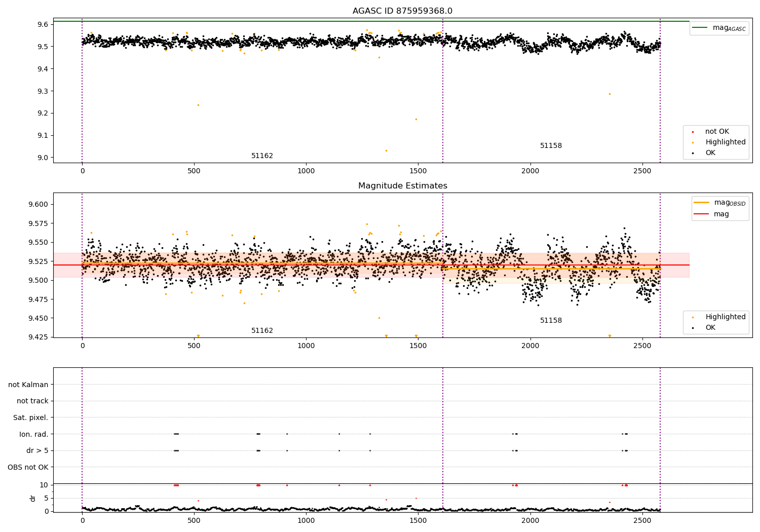Click the 'dr' axis label of bottom plot
760x532 pixels.
click(33, 498)
